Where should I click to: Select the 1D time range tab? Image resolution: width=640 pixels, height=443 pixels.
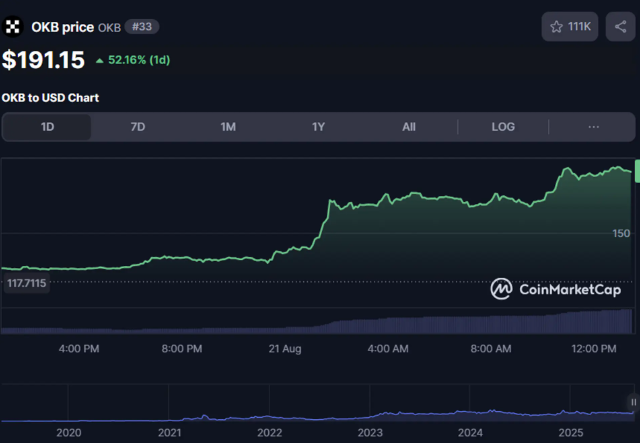click(47, 127)
